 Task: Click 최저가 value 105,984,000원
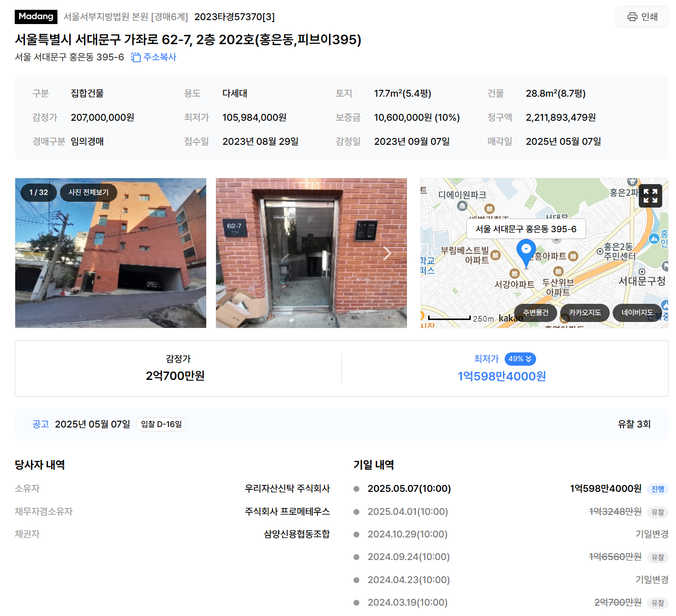[x=254, y=117]
